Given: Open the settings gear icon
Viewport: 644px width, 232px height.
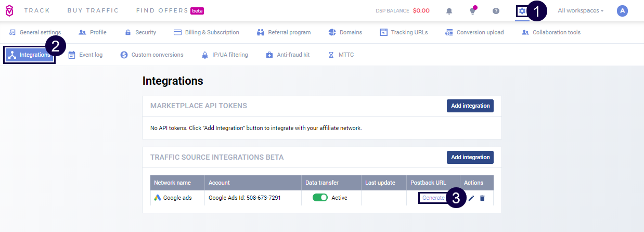Looking at the screenshot, I should [522, 11].
